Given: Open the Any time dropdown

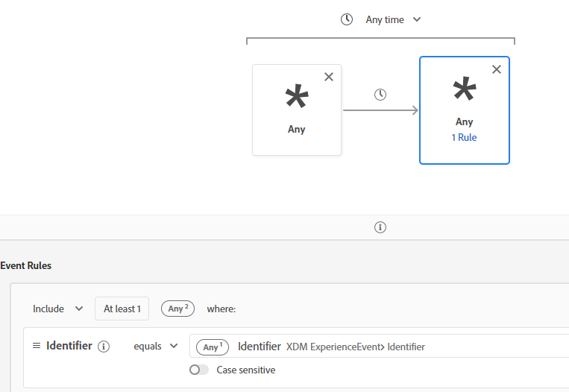Looking at the screenshot, I should (x=393, y=19).
